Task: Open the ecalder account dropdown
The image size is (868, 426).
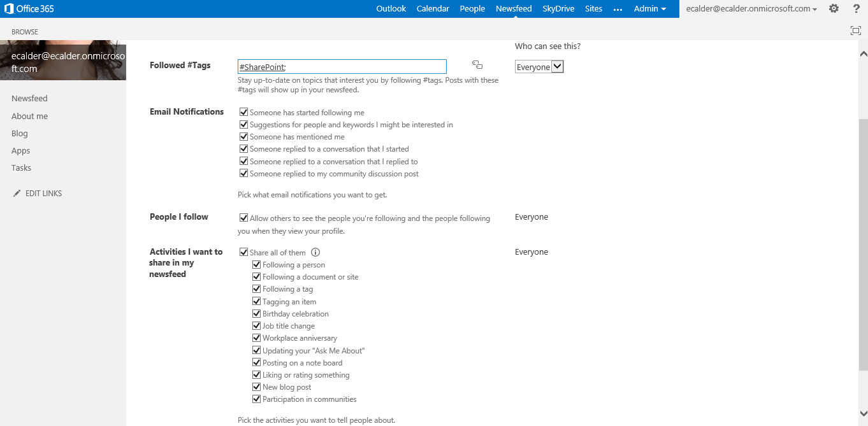Action: (751, 9)
